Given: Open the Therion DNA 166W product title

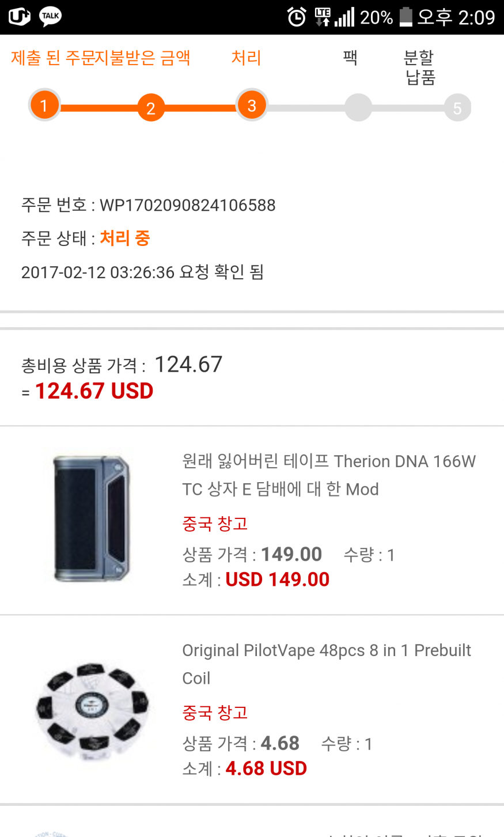Looking at the screenshot, I should pos(328,475).
